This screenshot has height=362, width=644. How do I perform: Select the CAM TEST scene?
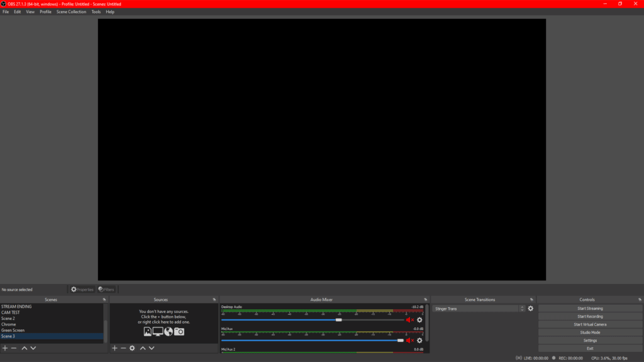pos(11,312)
